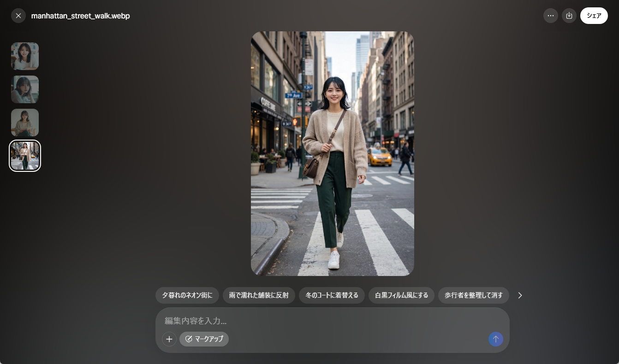
Task: Send the edit with the up-arrow button
Action: tap(496, 339)
